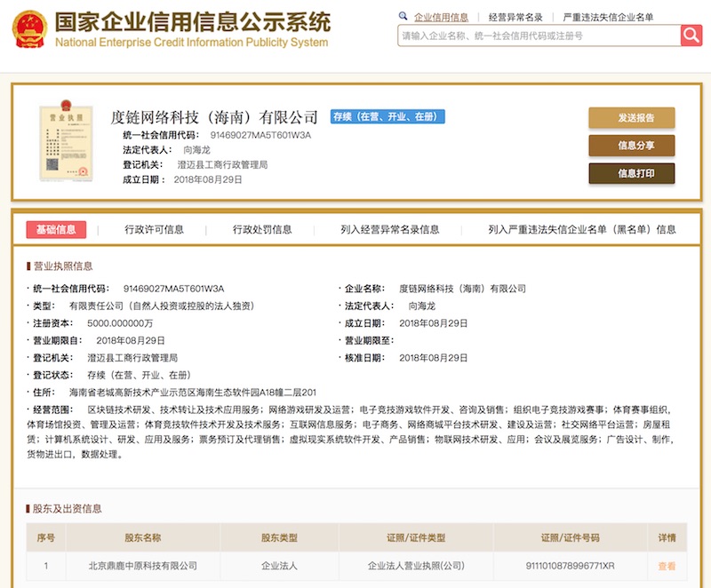Click shareholder name 北京鼎鹿中原科技有限公司

click(143, 566)
